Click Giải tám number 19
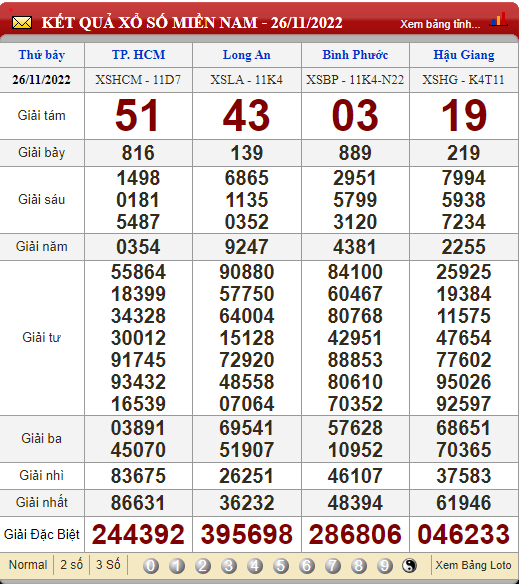523x584 pixels. (x=464, y=116)
